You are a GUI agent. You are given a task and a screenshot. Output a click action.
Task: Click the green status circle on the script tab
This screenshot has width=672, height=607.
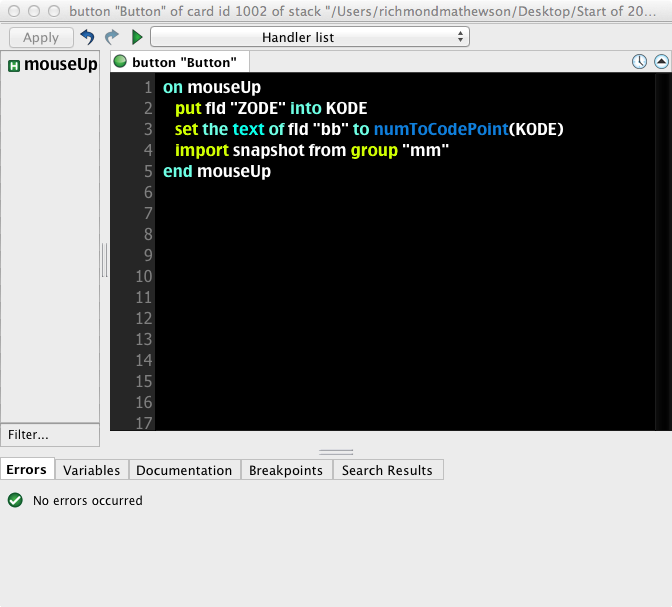pos(120,62)
